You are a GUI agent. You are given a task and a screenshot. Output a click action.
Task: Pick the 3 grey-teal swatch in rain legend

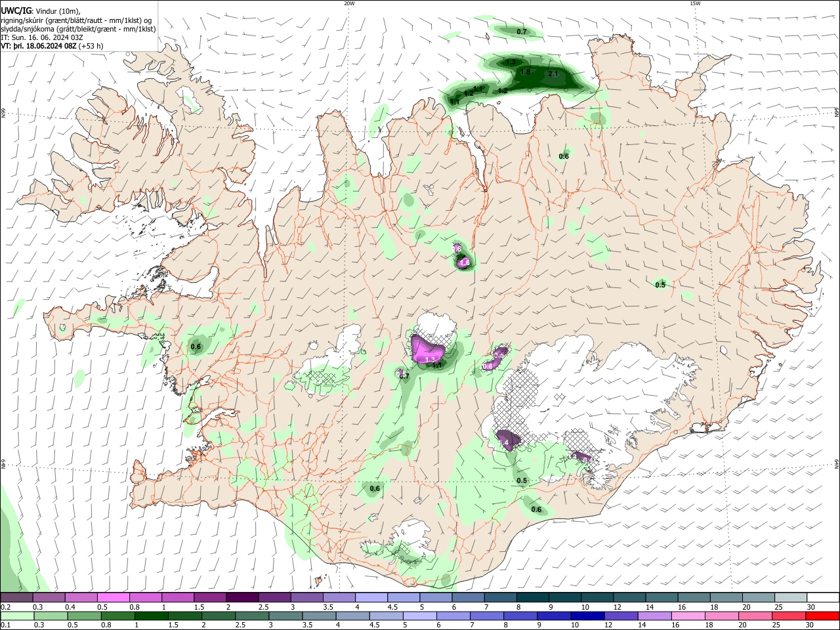285,616
